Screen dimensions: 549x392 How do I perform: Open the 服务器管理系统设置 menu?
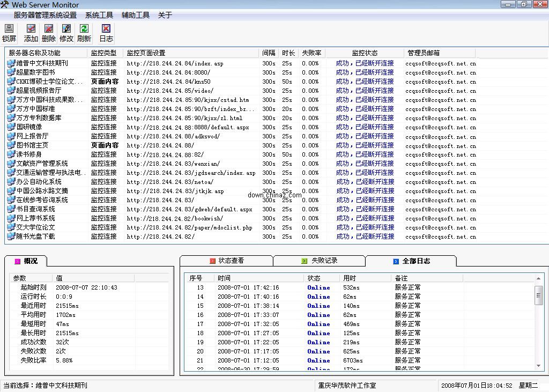tap(45, 15)
